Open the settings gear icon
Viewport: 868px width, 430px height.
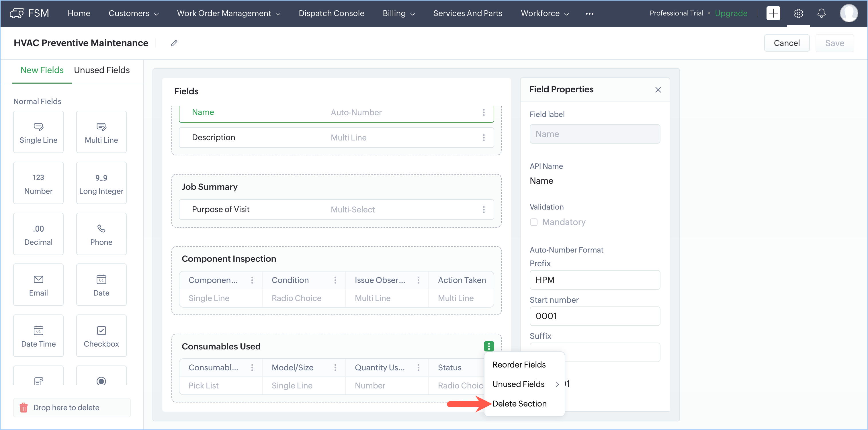pyautogui.click(x=798, y=13)
